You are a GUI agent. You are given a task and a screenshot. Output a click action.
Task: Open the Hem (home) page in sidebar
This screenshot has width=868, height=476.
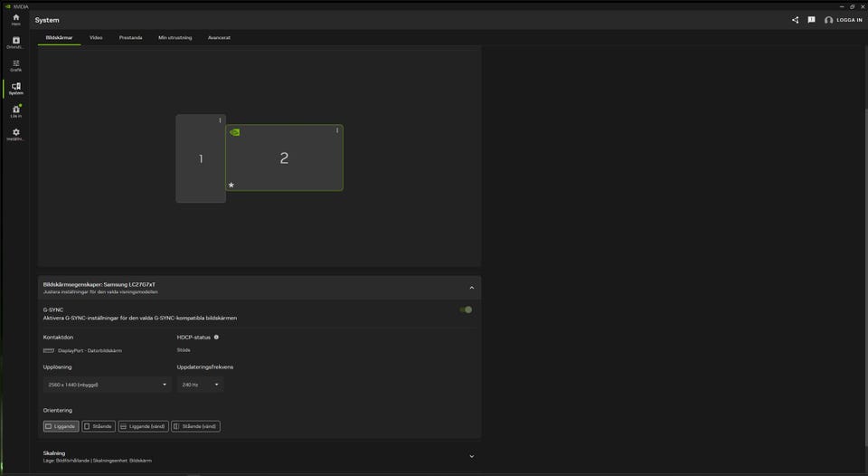pos(15,19)
